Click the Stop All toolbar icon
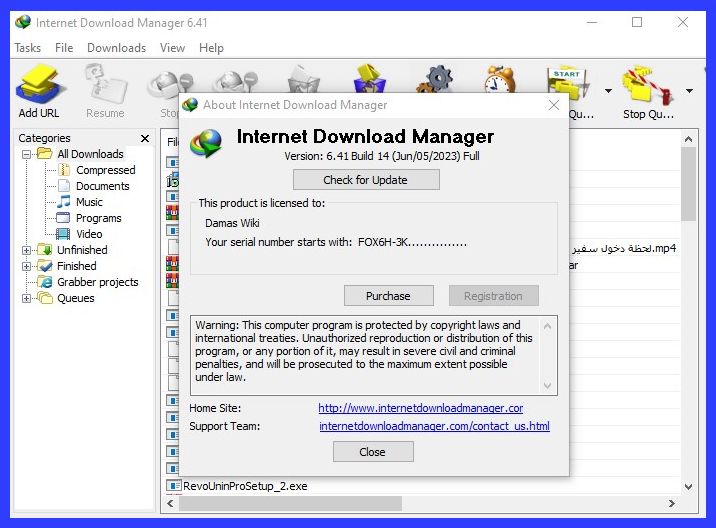The height and width of the screenshot is (528, 716). click(x=236, y=81)
